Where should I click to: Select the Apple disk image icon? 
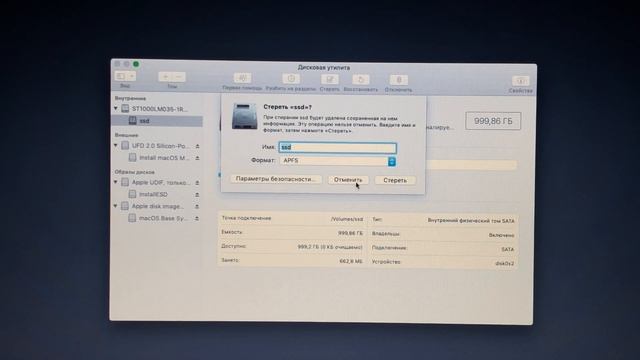(x=125, y=207)
